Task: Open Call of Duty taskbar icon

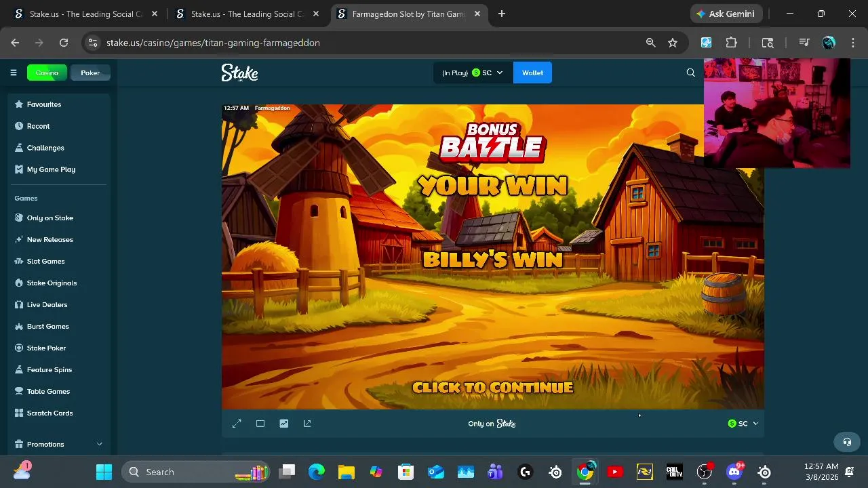Action: click(674, 472)
